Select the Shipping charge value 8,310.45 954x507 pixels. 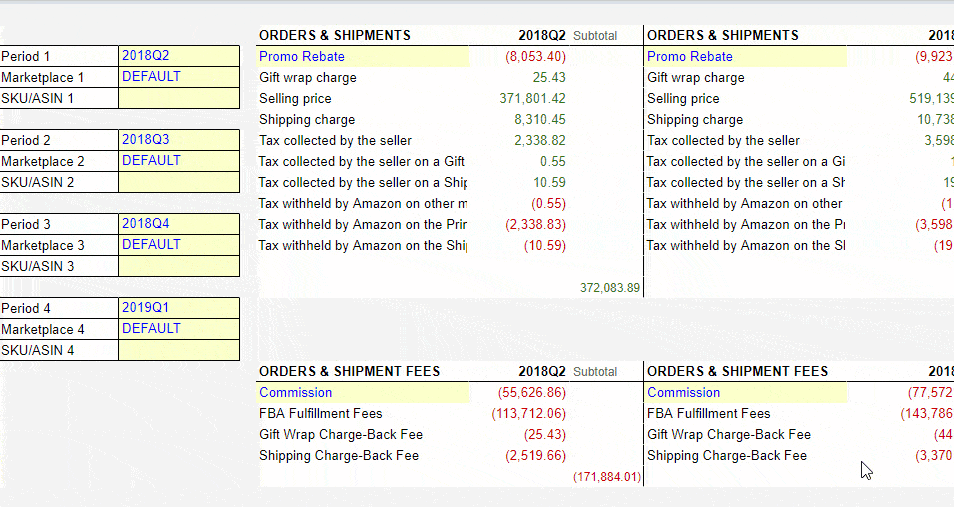coord(539,120)
